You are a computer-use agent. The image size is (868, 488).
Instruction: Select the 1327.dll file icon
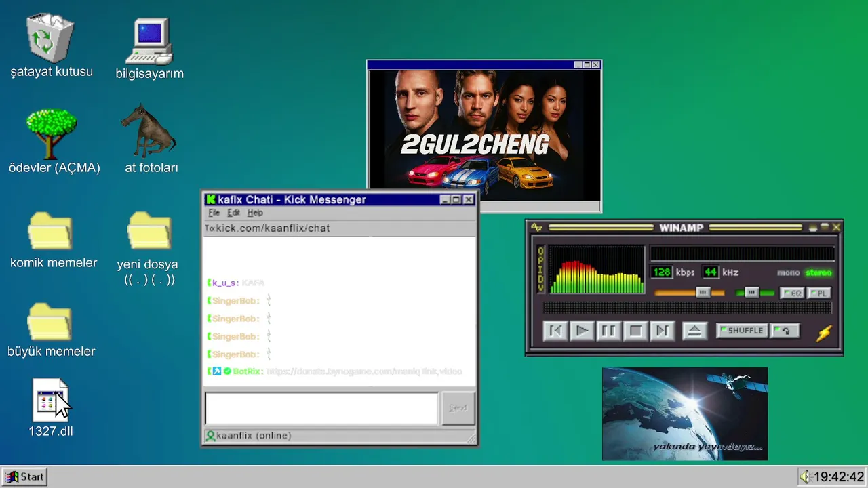click(x=50, y=400)
